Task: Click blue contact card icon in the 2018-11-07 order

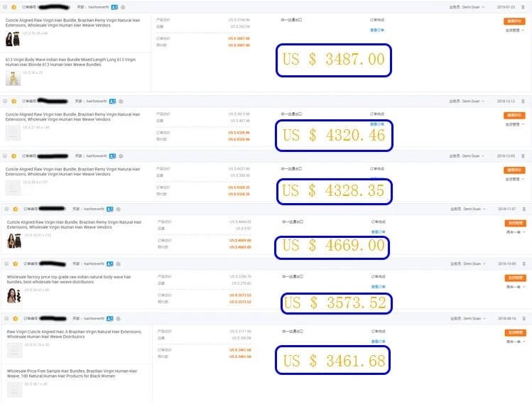Action: click(x=110, y=209)
